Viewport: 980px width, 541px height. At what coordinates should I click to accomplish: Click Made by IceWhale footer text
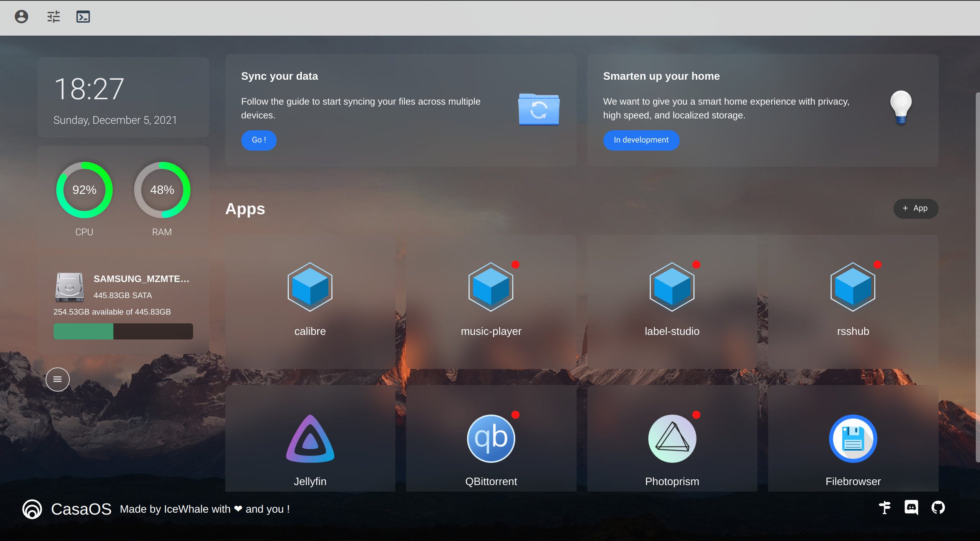click(x=205, y=509)
